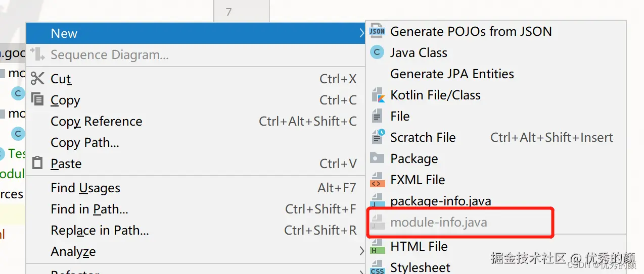Choose Generate JPA Entities option
The image size is (644, 274).
click(452, 74)
